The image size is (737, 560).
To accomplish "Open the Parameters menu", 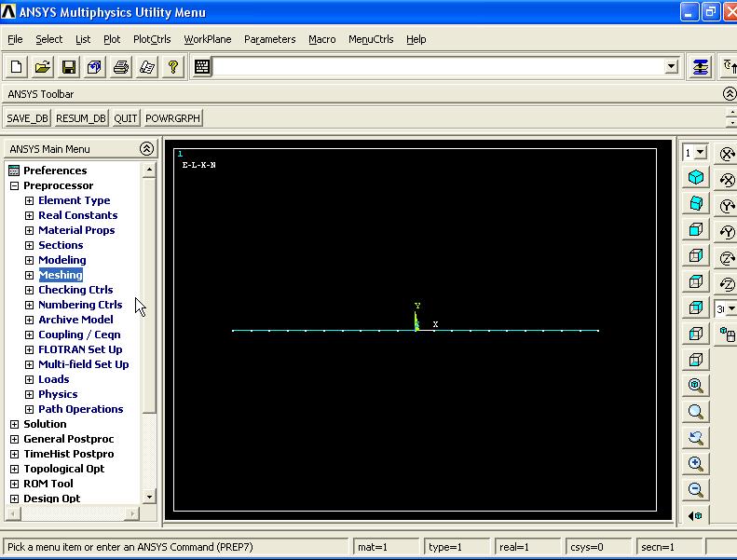I will click(270, 39).
